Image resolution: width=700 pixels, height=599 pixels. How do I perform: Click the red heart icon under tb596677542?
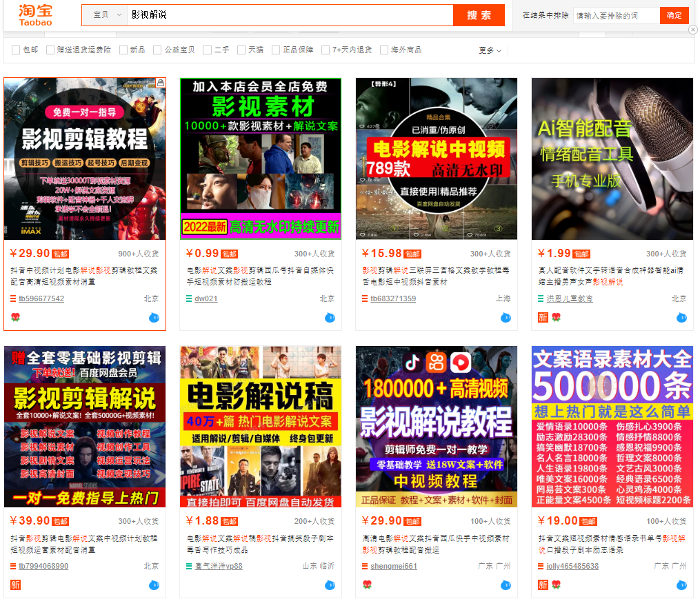16,317
